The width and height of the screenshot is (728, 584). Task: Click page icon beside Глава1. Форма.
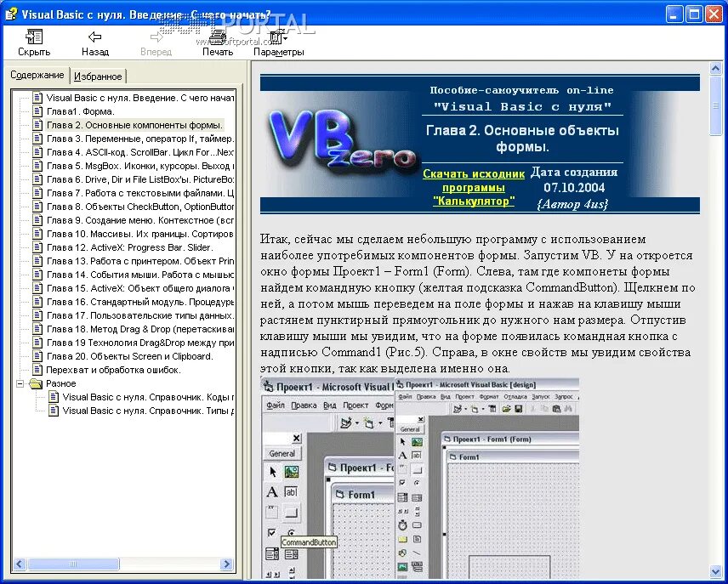(37, 111)
